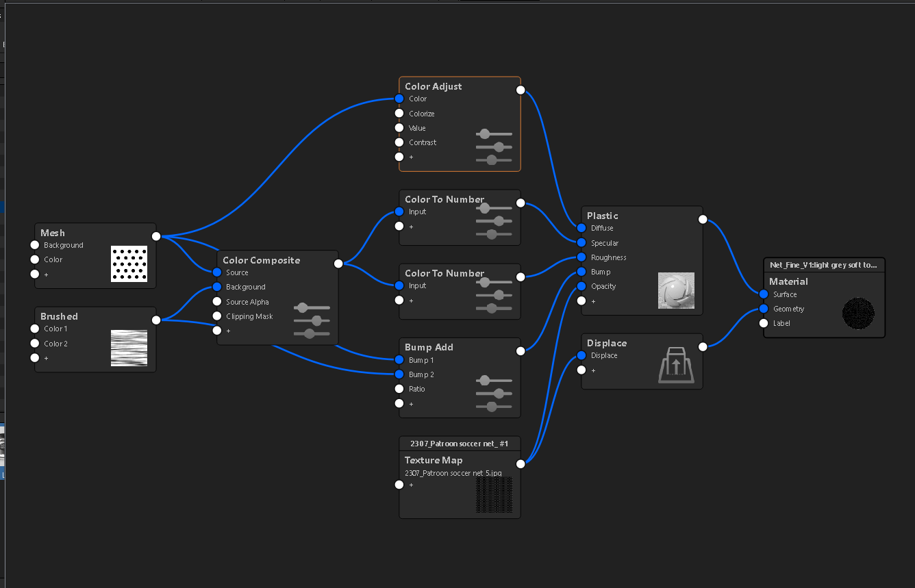The width and height of the screenshot is (915, 588).
Task: Expand upper Color To Number plus socket
Action: click(x=399, y=227)
